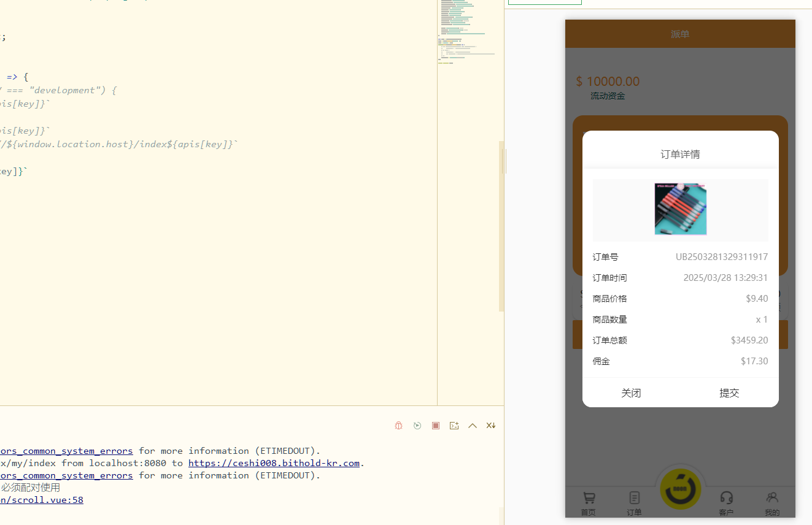Rerun the program using the restart icon
This screenshot has height=525, width=812.
pos(417,425)
